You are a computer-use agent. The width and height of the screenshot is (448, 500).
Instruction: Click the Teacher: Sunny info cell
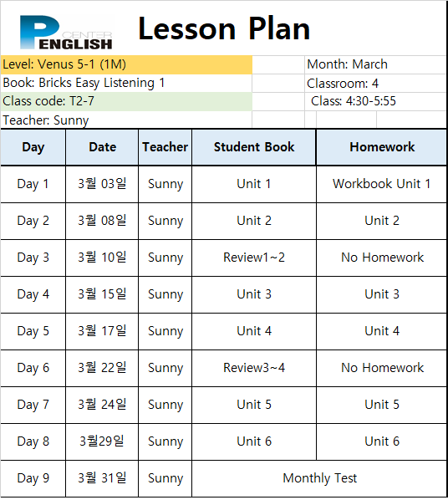pos(126,120)
